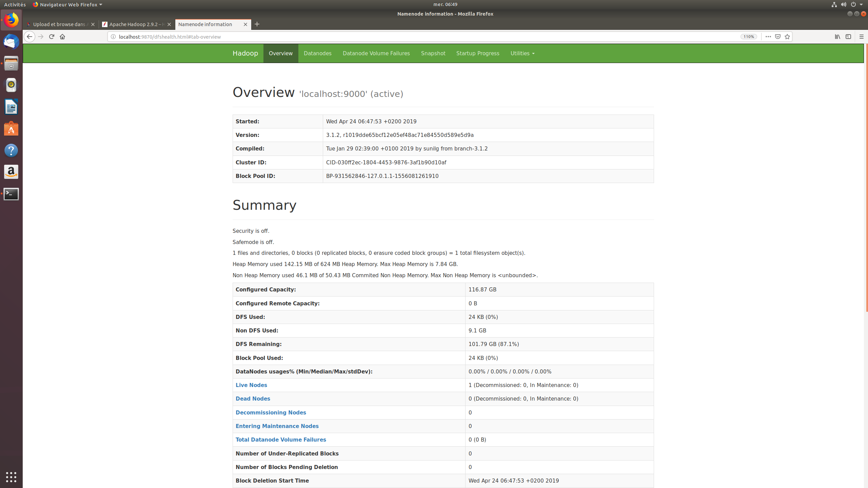This screenshot has width=868, height=488.
Task: Launch Thunderbird mail from the dock
Action: click(x=11, y=42)
